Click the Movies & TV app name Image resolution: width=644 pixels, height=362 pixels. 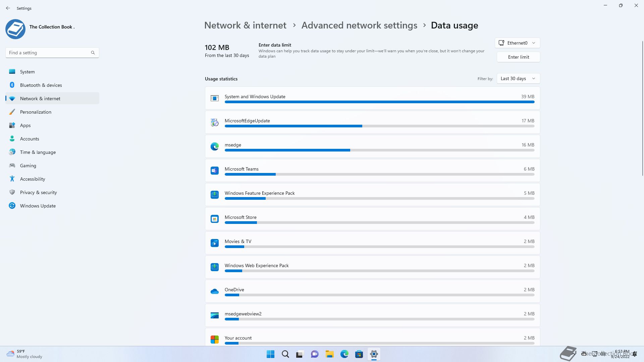pyautogui.click(x=238, y=241)
